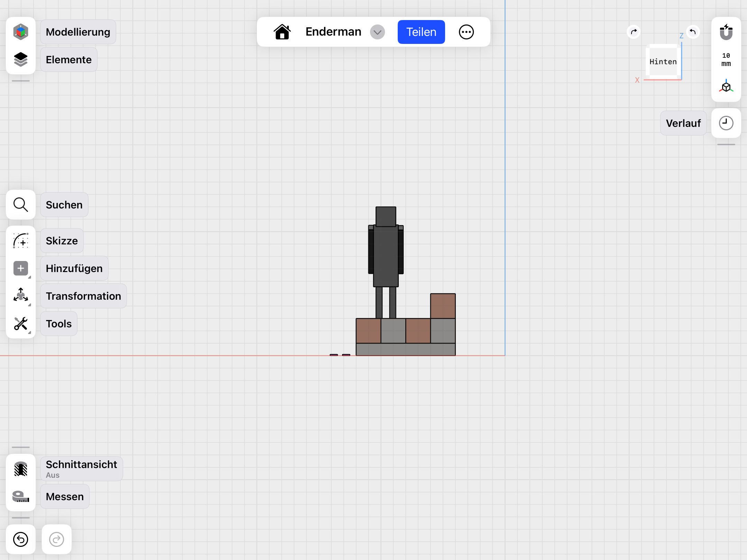Open the 3D axis view settings icon
The height and width of the screenshot is (560, 747).
coord(726,86)
